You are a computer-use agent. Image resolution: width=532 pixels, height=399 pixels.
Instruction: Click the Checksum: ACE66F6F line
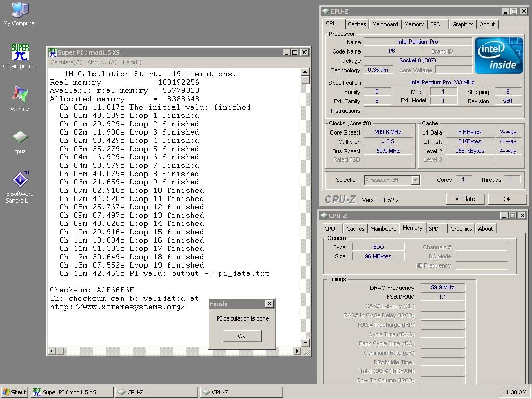pos(91,290)
